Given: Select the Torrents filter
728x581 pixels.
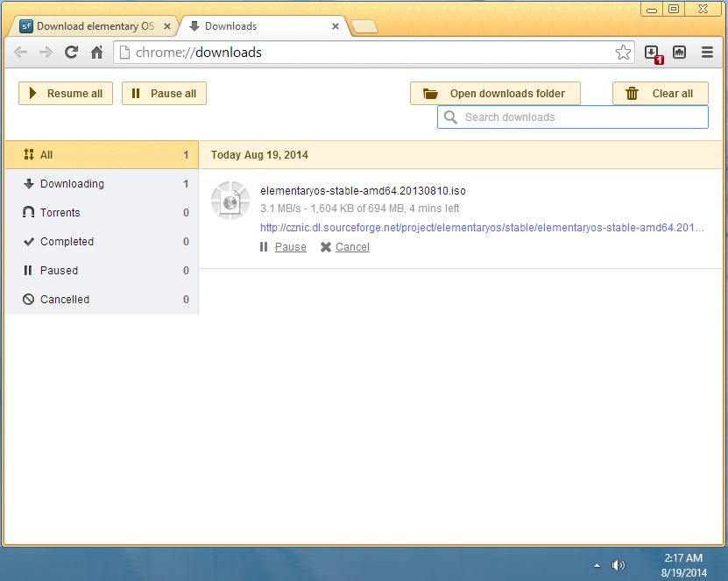Looking at the screenshot, I should (x=102, y=213).
